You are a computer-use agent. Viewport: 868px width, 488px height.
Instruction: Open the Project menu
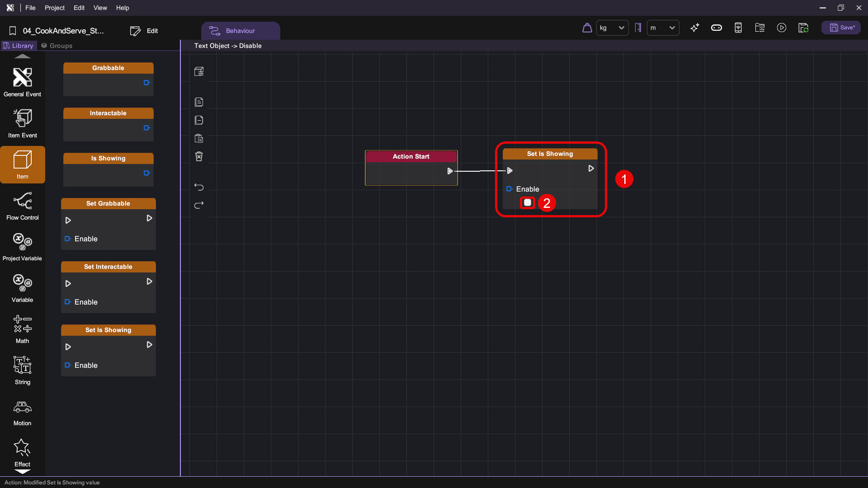point(54,8)
